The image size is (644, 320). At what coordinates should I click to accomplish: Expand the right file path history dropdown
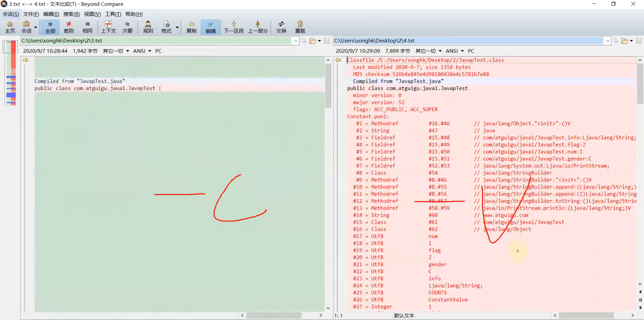(x=608, y=41)
